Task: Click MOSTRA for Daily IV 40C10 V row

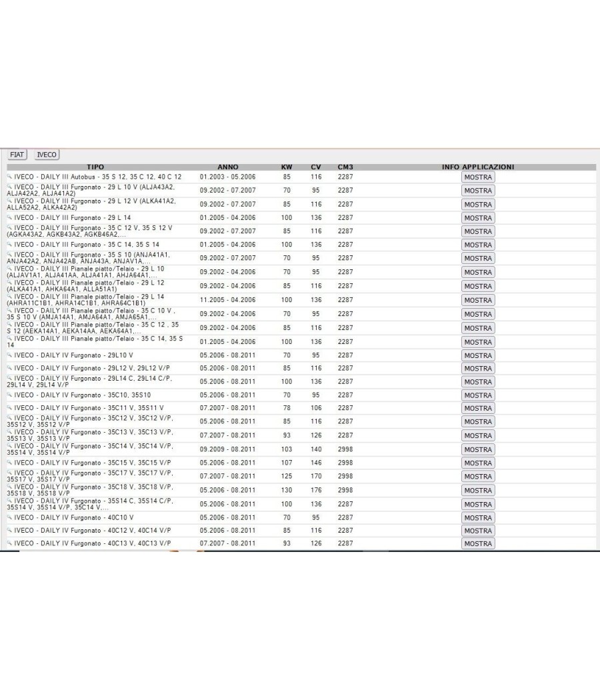Action: point(478,518)
